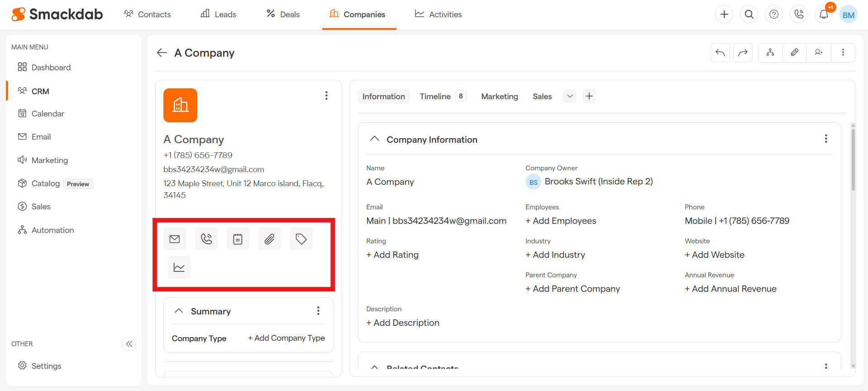Open the activity chart icon in company card
Image resolution: width=868 pixels, height=391 pixels.
tap(179, 267)
